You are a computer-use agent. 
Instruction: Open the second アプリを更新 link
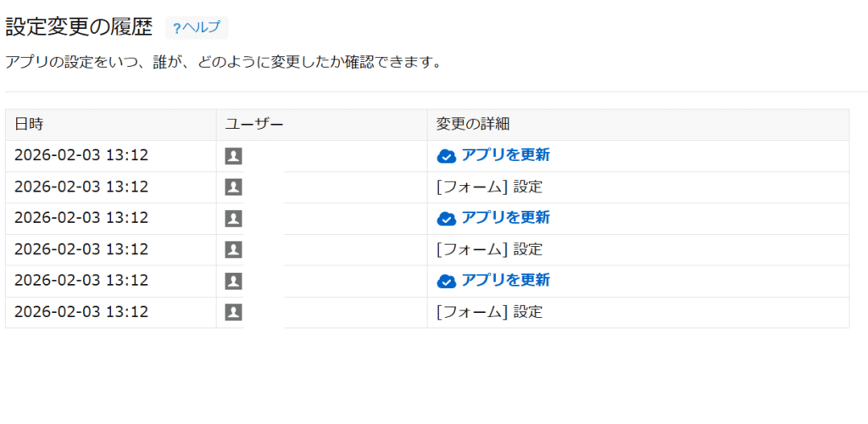click(505, 218)
